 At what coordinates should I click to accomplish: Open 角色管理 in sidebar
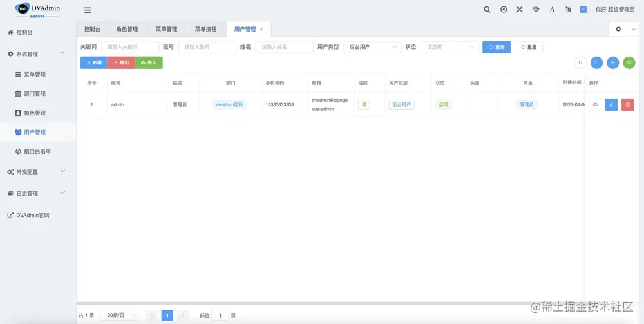tap(38, 113)
